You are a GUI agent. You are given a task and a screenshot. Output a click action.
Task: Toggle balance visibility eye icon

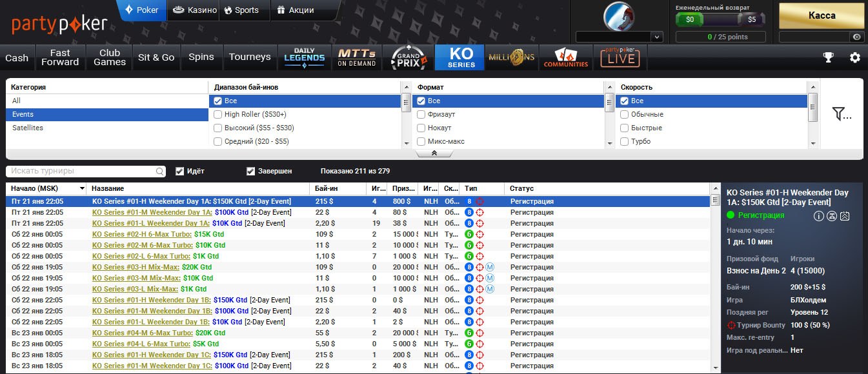[856, 37]
